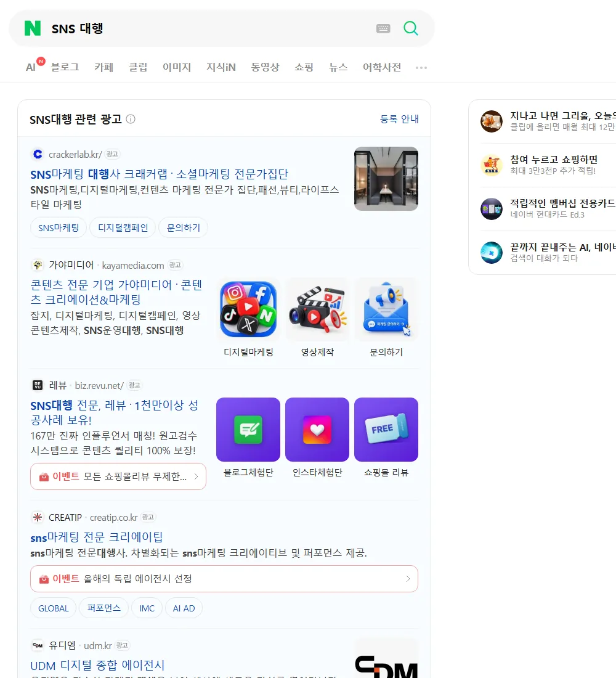Click the 광고 badge next to biz.revu.net
This screenshot has height=678, width=616.
134,385
